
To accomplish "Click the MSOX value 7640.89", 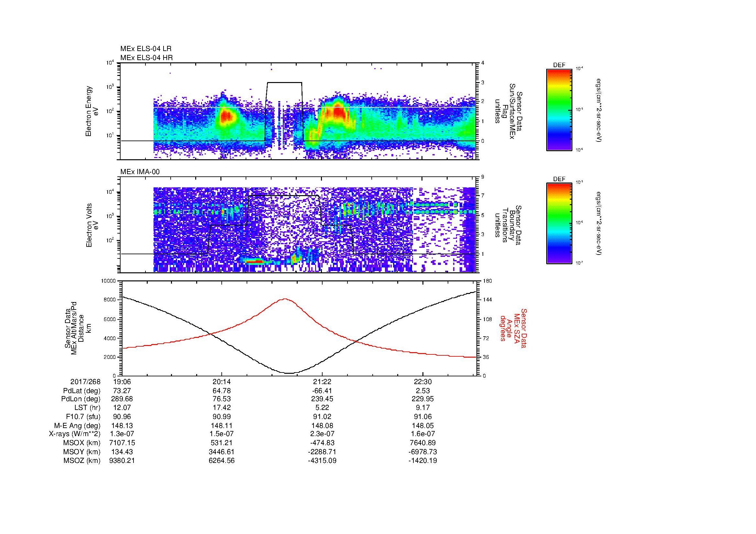I will (x=422, y=443).
